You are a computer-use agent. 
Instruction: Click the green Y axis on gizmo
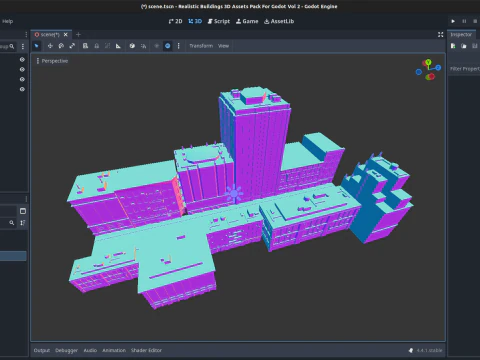(428, 62)
